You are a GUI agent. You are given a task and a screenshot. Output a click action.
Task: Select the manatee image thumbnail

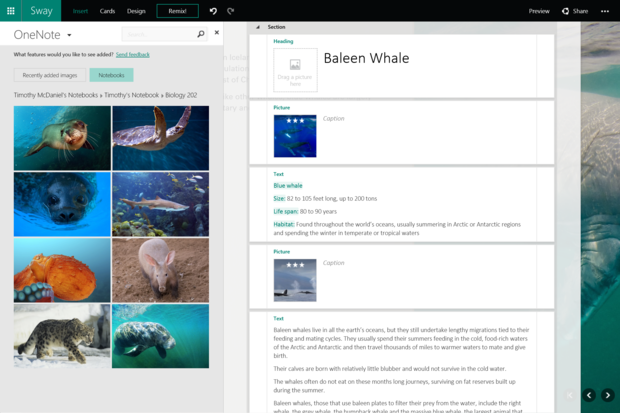click(x=161, y=336)
